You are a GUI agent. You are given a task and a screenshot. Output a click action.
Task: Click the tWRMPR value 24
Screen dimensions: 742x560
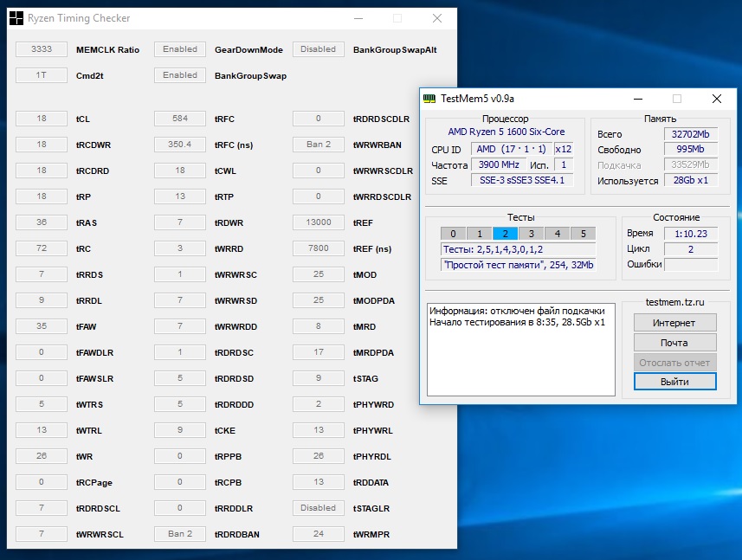tap(318, 534)
